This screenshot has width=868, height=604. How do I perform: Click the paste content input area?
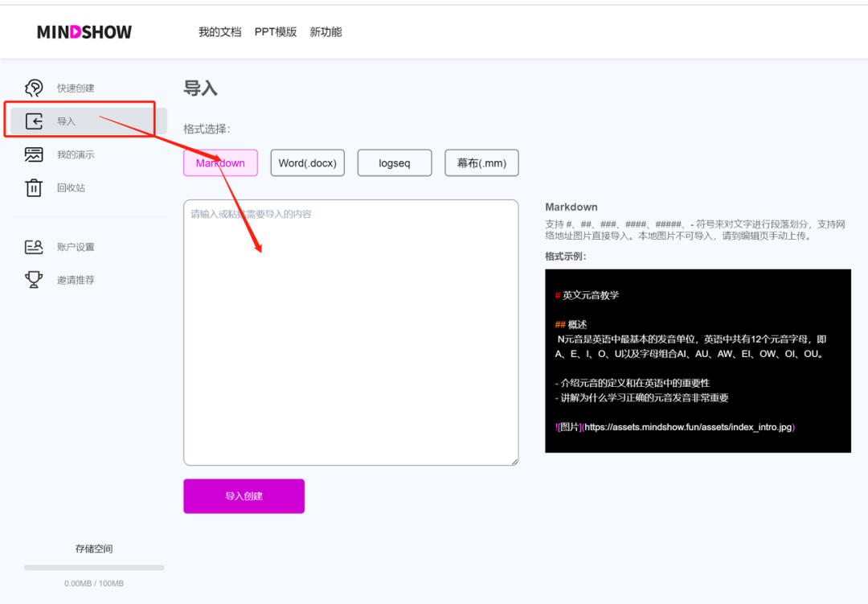[351, 331]
